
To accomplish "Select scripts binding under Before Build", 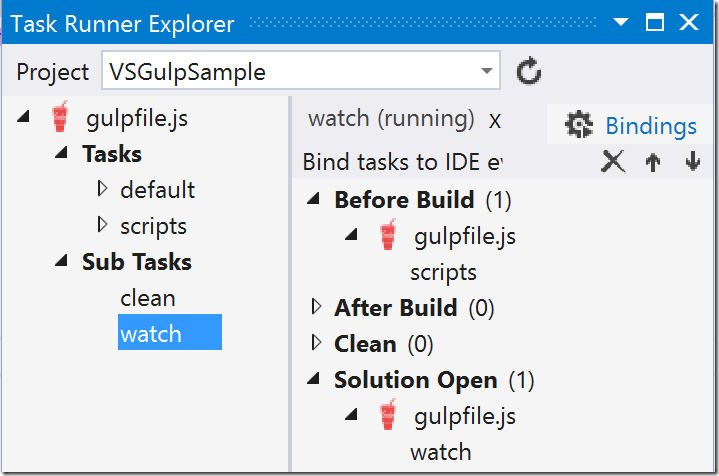I will pyautogui.click(x=443, y=272).
